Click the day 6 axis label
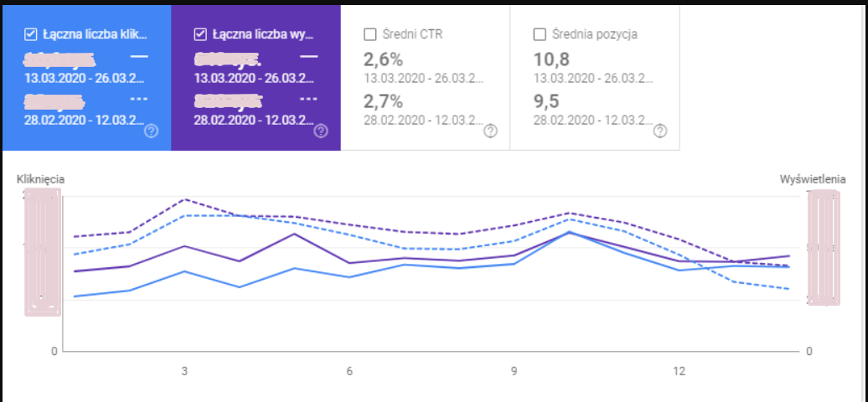This screenshot has height=402, width=868. (x=349, y=372)
